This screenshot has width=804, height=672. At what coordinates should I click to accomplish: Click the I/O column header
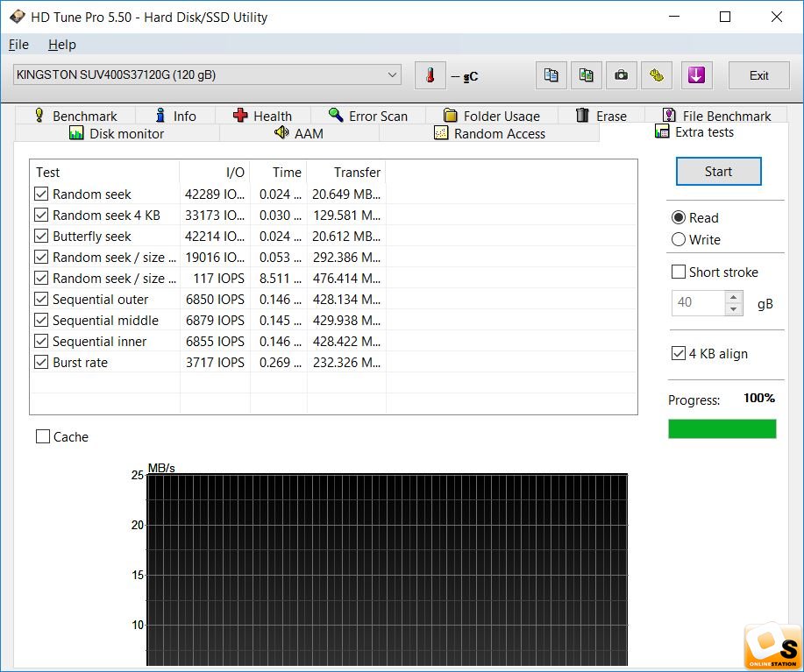pos(215,172)
